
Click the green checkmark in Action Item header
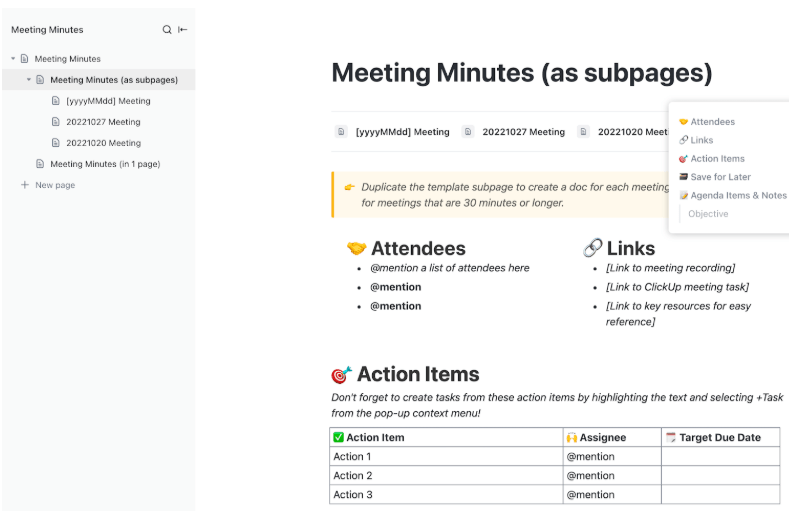click(x=338, y=437)
